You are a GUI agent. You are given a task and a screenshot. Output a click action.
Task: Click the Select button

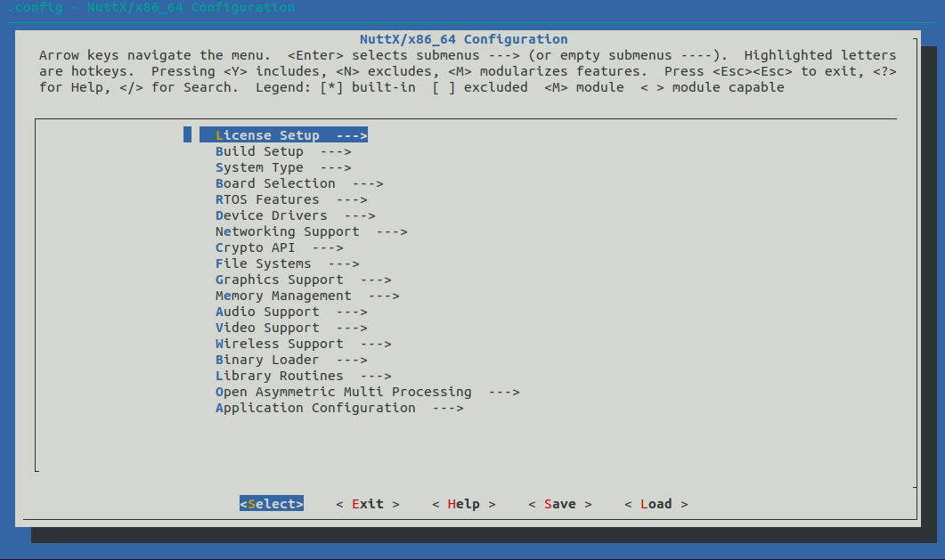[272, 504]
